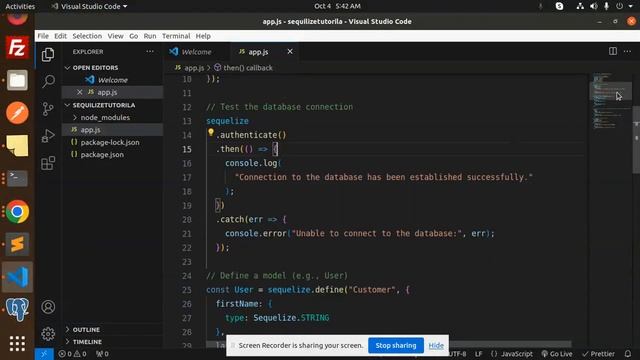The width and height of the screenshot is (640, 360).
Task: Collapse the SEQUILIZETUTORILA folder section
Action: (100, 105)
